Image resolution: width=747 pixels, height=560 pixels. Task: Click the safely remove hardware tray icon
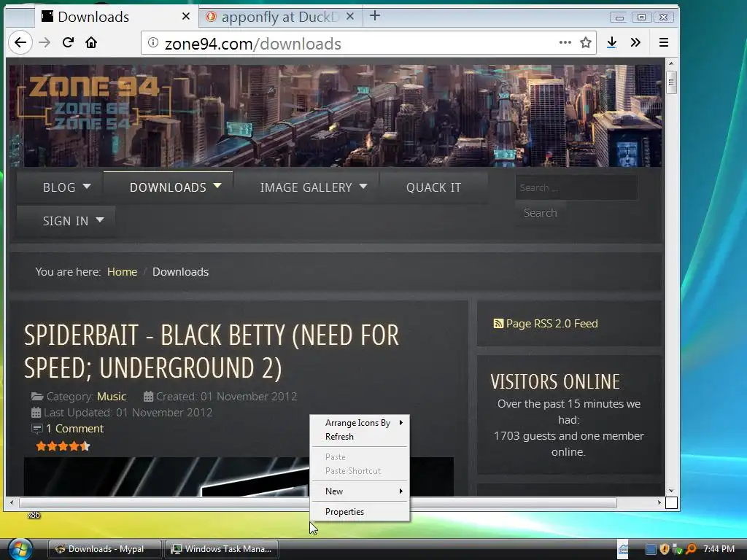click(x=678, y=550)
